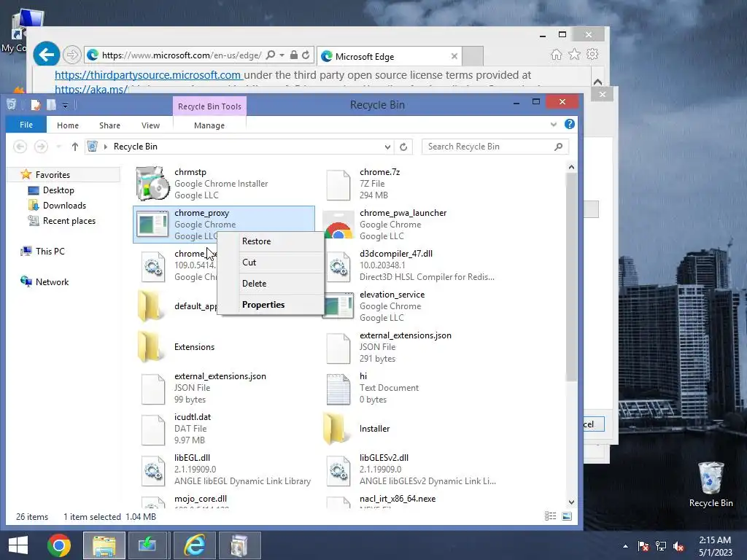Viewport: 747px width, 560px height.
Task: Select Favorites in the navigation pane
Action: pyautogui.click(x=53, y=175)
